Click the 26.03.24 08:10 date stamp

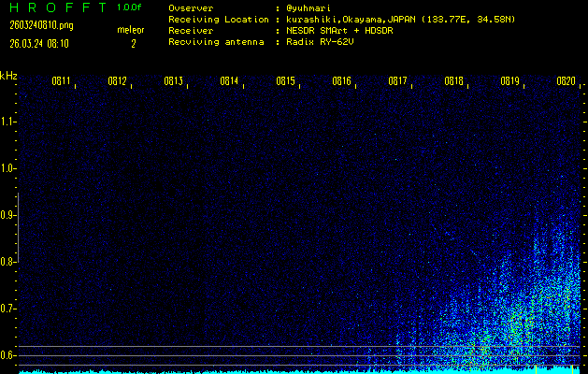click(x=41, y=43)
